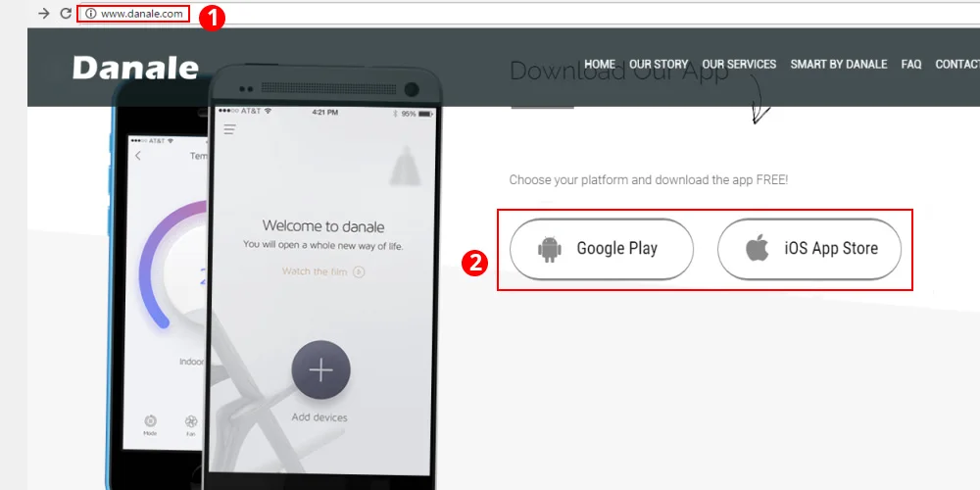This screenshot has height=490, width=980.
Task: Tap the plus Add devices button
Action: (320, 370)
